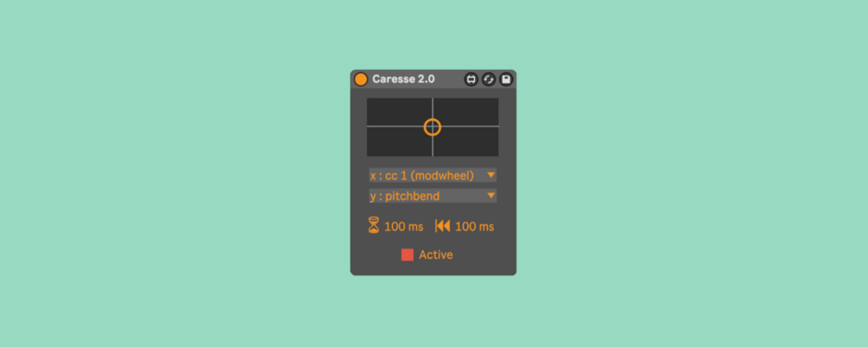Image resolution: width=868 pixels, height=347 pixels.
Task: Open the x : cc 1 (modwheel) dropdown
Action: click(x=433, y=175)
